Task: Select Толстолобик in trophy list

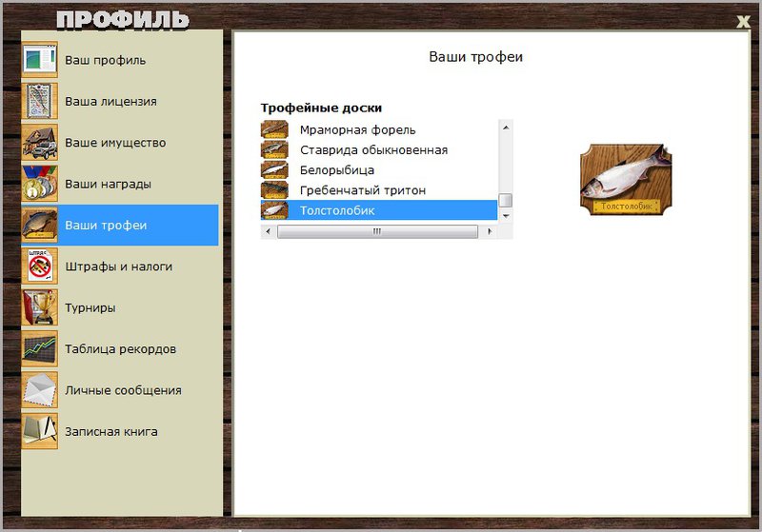Action: 379,210
